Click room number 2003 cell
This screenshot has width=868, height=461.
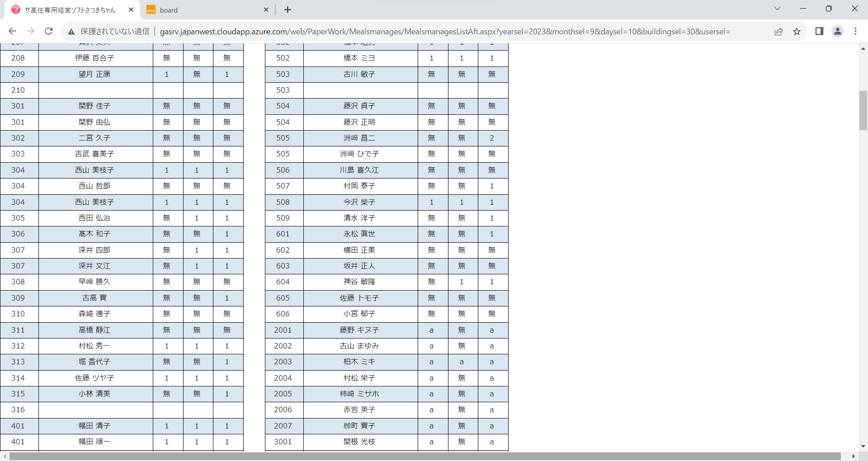point(283,362)
